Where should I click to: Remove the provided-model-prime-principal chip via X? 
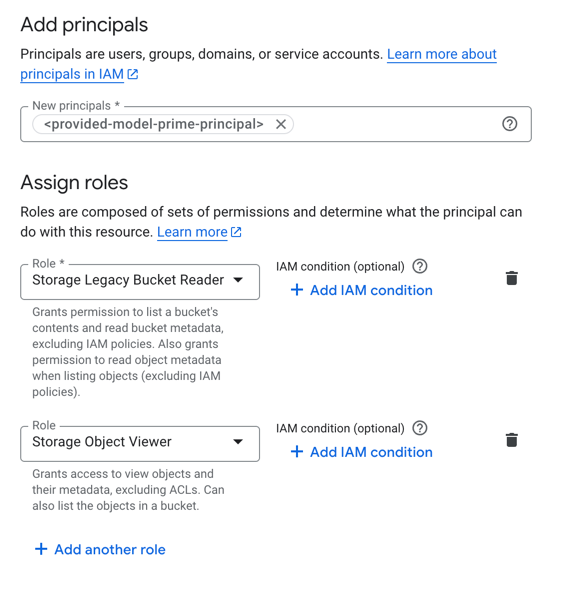coord(281,124)
